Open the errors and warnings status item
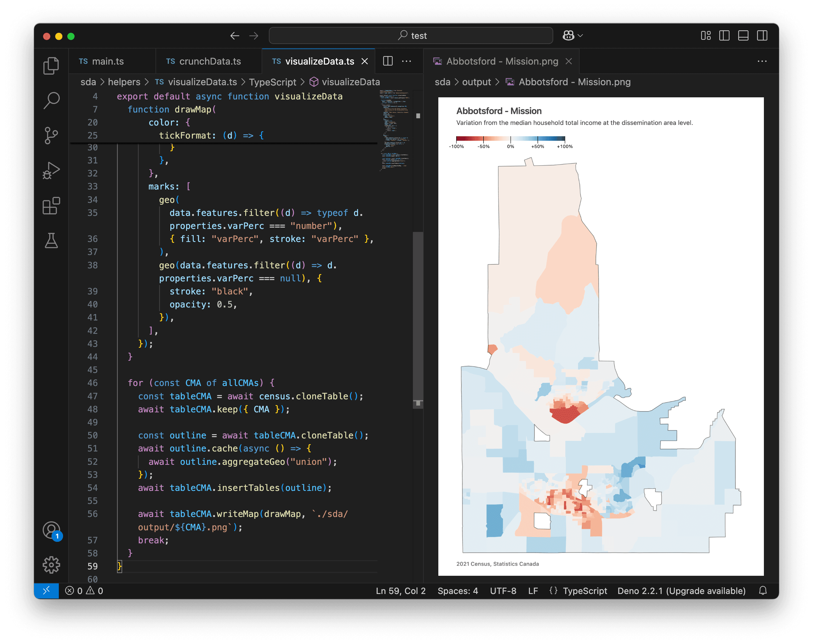Image resolution: width=813 pixels, height=644 pixels. 84,590
